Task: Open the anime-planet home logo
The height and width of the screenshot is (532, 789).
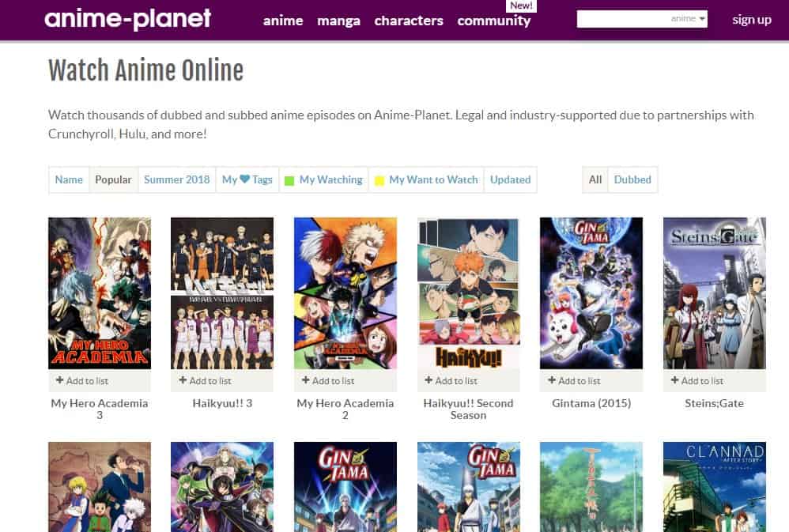Action: coord(128,19)
